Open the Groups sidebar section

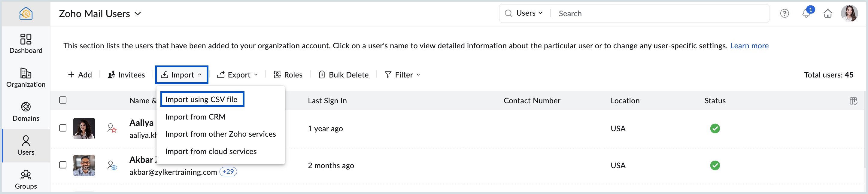tap(26, 180)
